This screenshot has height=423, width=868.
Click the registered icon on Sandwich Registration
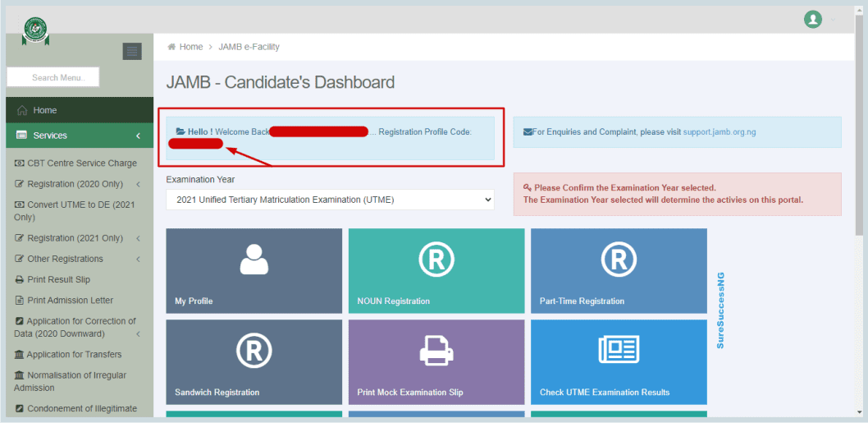click(x=254, y=351)
